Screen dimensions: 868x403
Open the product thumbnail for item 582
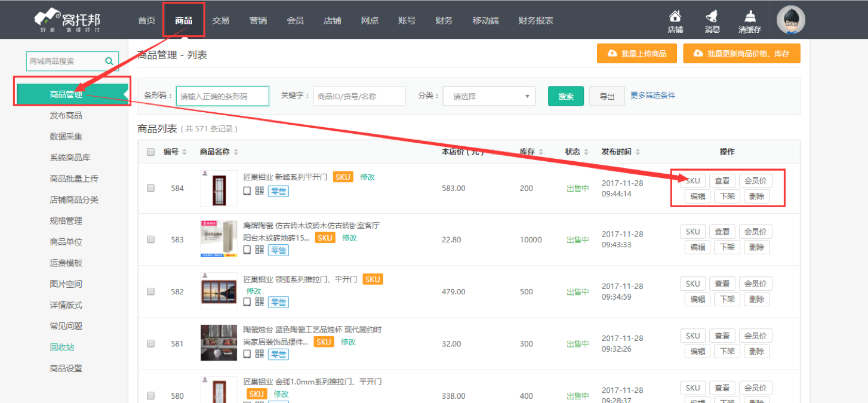pyautogui.click(x=218, y=291)
